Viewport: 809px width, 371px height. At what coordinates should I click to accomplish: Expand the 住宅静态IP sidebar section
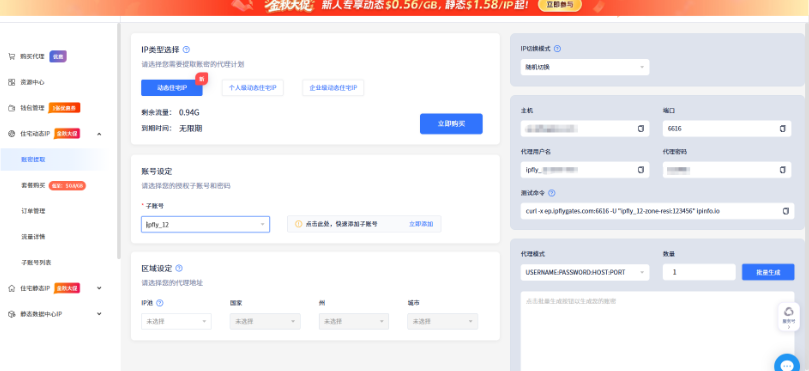click(100, 288)
